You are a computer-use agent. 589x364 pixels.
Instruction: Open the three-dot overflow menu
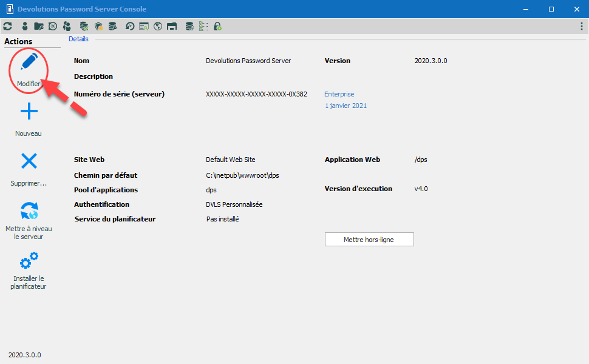point(582,26)
